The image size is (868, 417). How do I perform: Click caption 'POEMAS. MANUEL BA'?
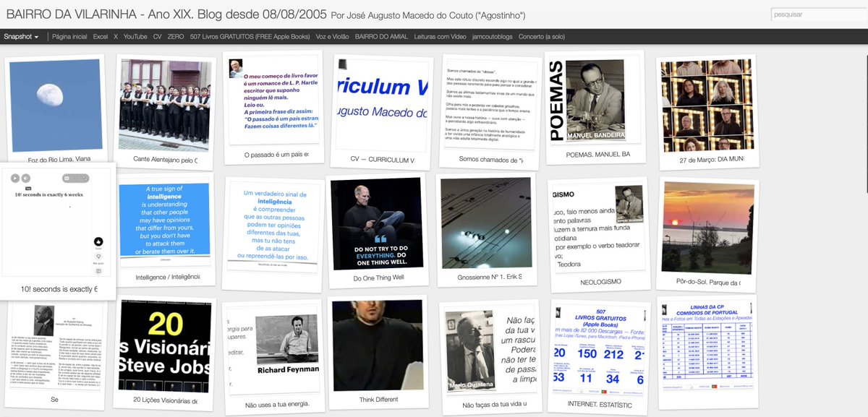coord(598,154)
